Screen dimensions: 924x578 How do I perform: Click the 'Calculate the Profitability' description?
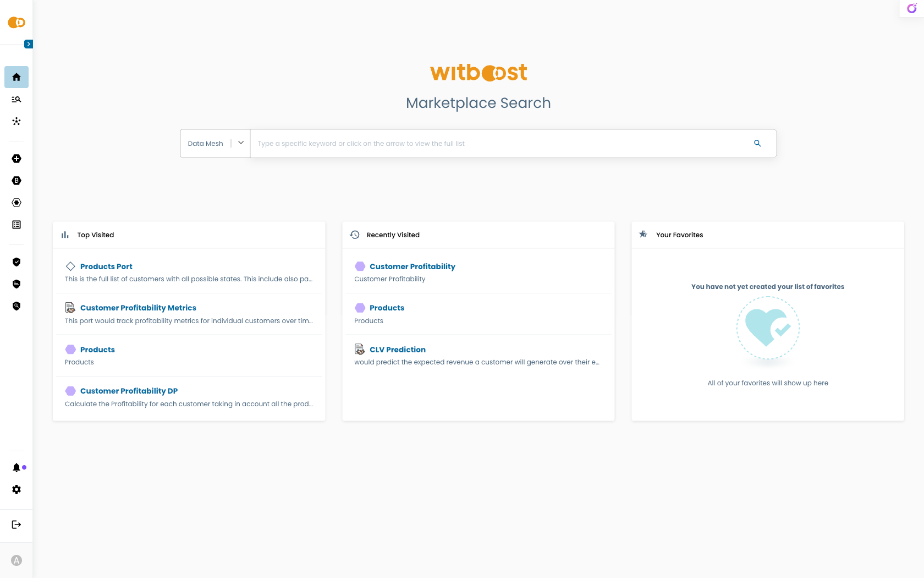tap(189, 404)
